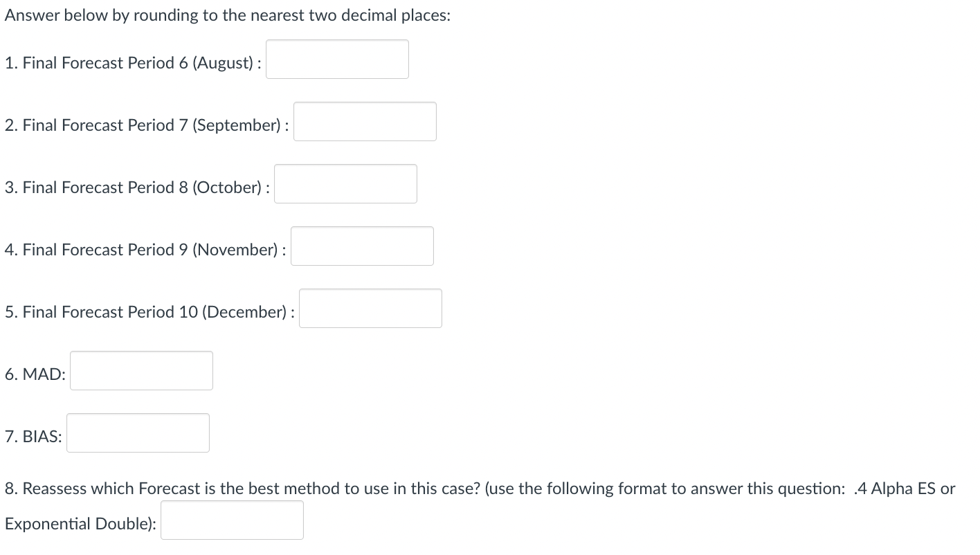Click the Period 10 December label

[149, 311]
